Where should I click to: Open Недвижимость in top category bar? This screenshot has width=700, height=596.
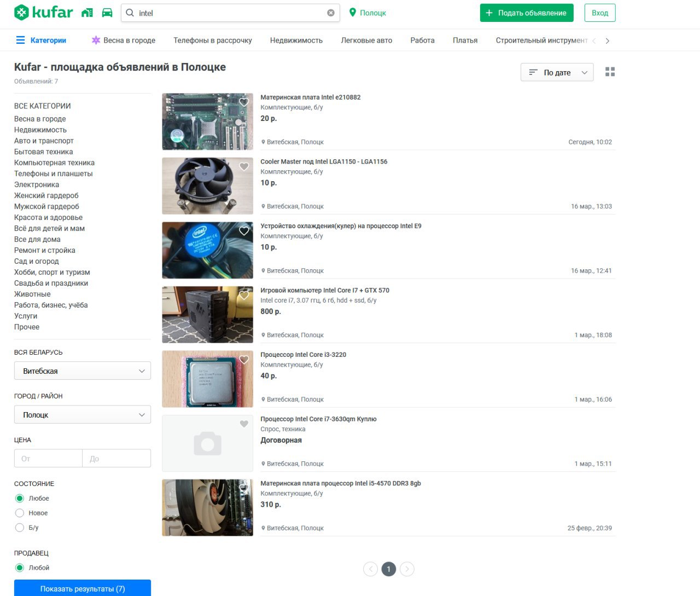pos(296,40)
